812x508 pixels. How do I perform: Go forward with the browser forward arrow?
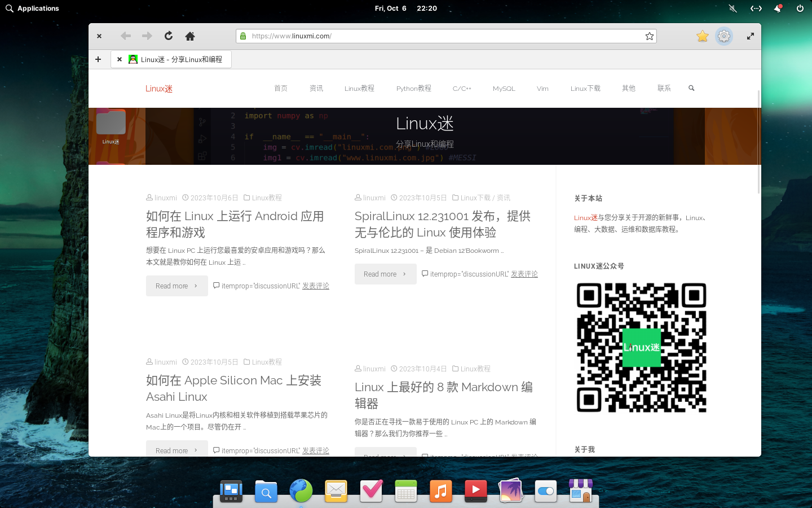point(147,36)
